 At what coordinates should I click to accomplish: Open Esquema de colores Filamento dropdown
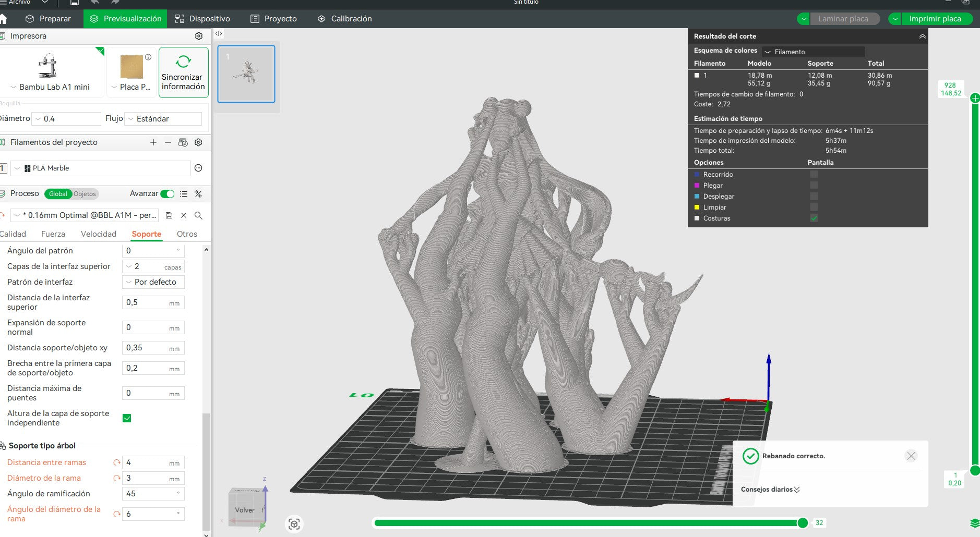(x=814, y=52)
